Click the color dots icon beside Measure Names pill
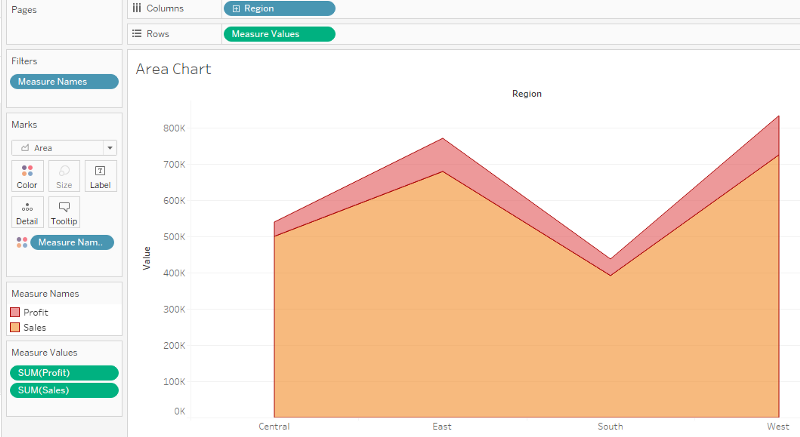The width and height of the screenshot is (800, 437). click(21, 242)
